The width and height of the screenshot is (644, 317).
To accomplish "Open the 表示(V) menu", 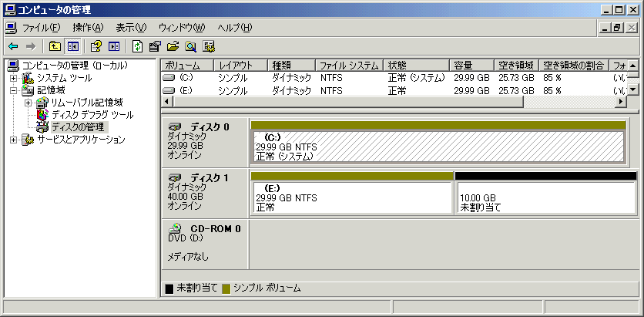I will 131,28.
